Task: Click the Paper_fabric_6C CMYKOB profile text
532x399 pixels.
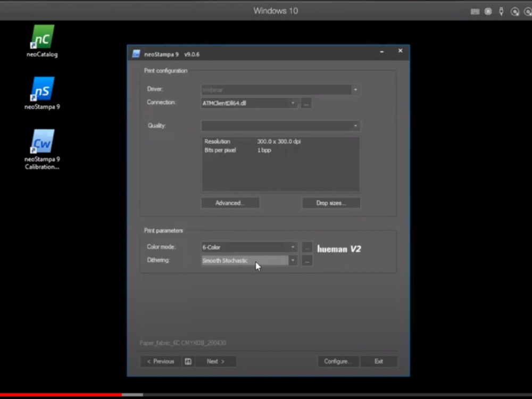Action: click(183, 343)
